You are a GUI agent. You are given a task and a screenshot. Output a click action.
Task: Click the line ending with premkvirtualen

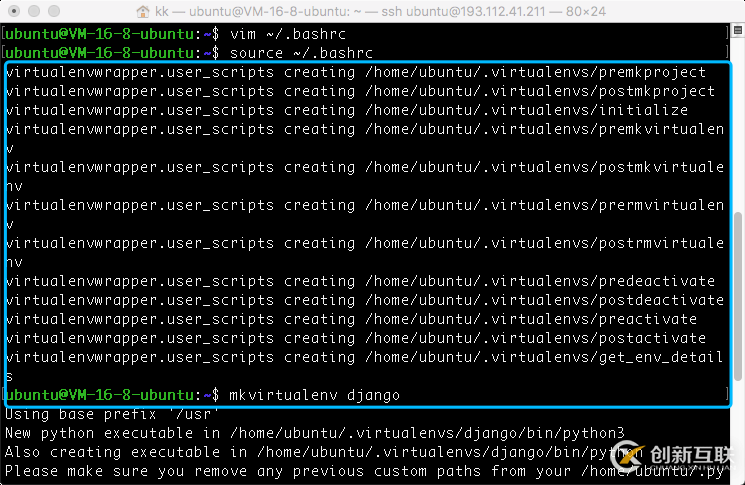[x=365, y=129]
